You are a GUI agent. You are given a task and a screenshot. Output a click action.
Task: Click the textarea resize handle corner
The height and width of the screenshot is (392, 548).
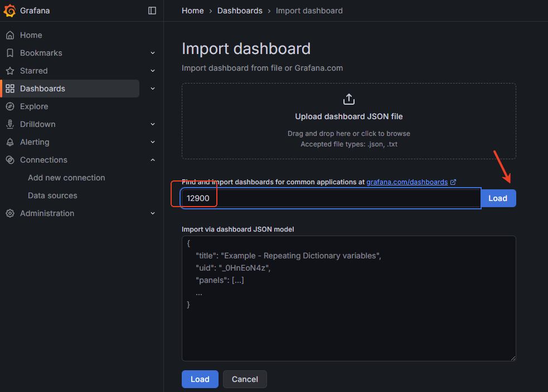point(513,358)
